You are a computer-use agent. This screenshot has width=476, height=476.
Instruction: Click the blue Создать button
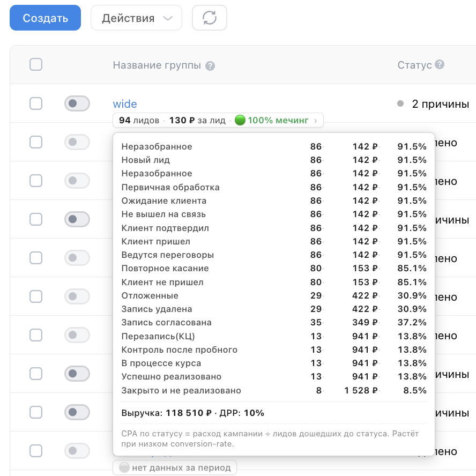[45, 18]
